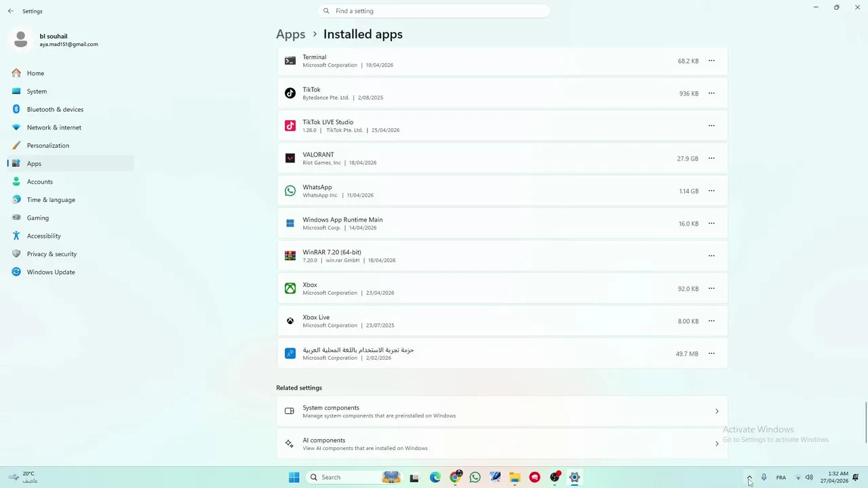
Task: Open Google Chrome from the taskbar
Action: click(x=456, y=477)
